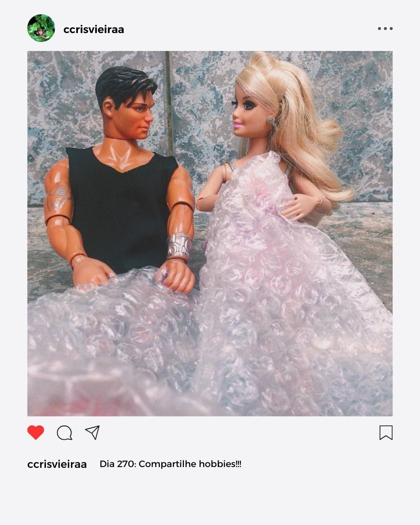Click the silver wrist cuff on the doll
Screen dimensions: 420x525
pyautogui.click(x=180, y=246)
